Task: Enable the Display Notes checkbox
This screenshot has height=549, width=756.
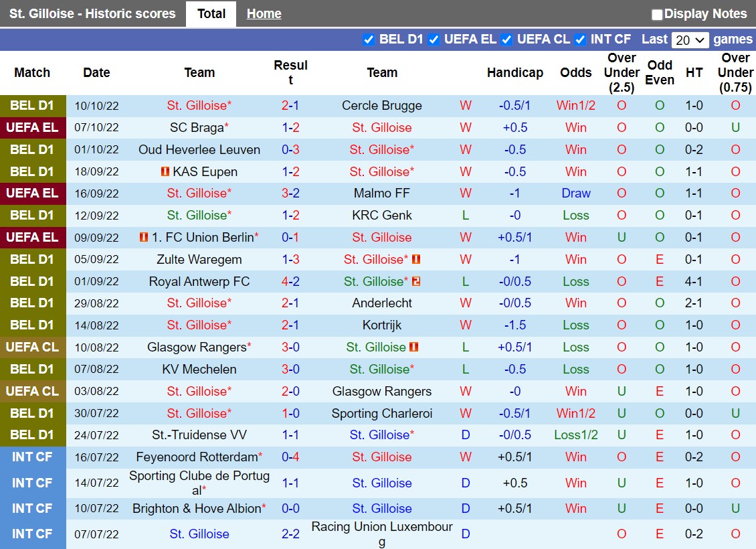Action: (x=657, y=15)
